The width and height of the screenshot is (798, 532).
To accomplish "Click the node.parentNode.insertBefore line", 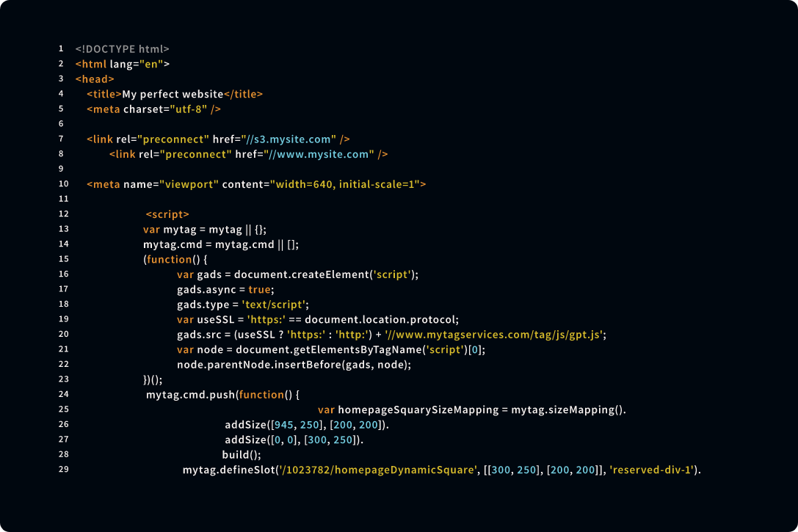I will tap(294, 365).
